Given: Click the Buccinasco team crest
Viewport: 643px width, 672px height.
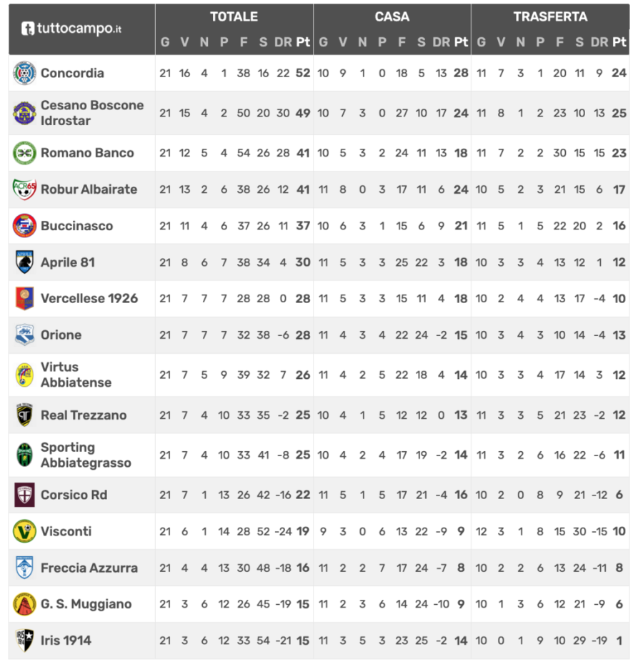Looking at the screenshot, I should [24, 226].
